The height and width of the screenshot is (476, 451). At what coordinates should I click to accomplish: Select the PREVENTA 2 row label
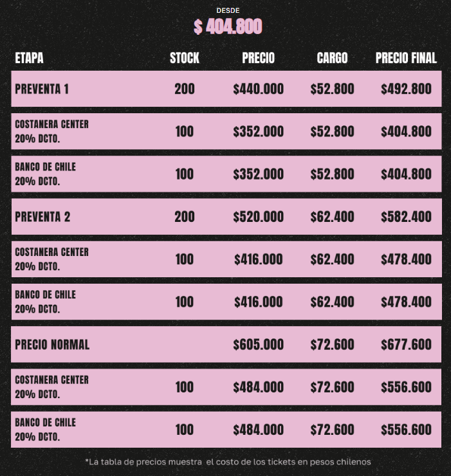pos(42,217)
